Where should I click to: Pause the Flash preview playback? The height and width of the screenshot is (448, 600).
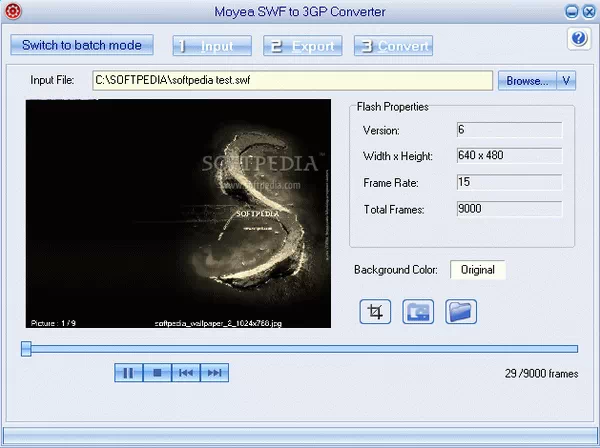pos(129,373)
